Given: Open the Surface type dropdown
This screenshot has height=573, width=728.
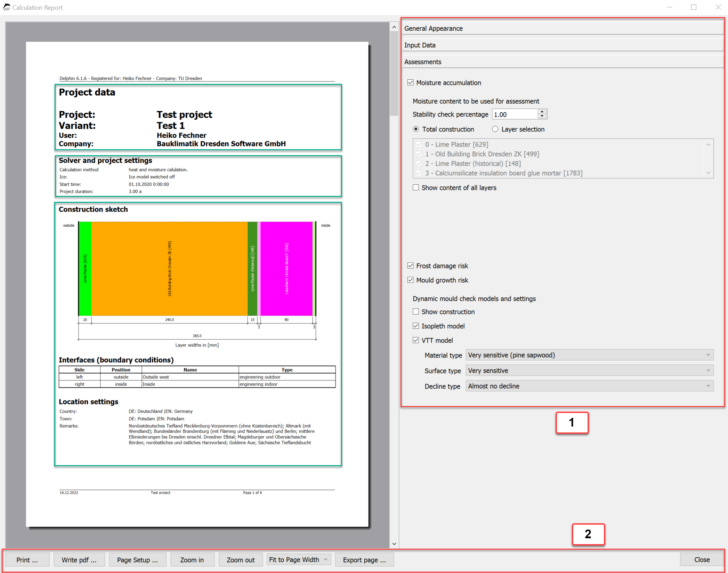Looking at the screenshot, I should tap(590, 371).
